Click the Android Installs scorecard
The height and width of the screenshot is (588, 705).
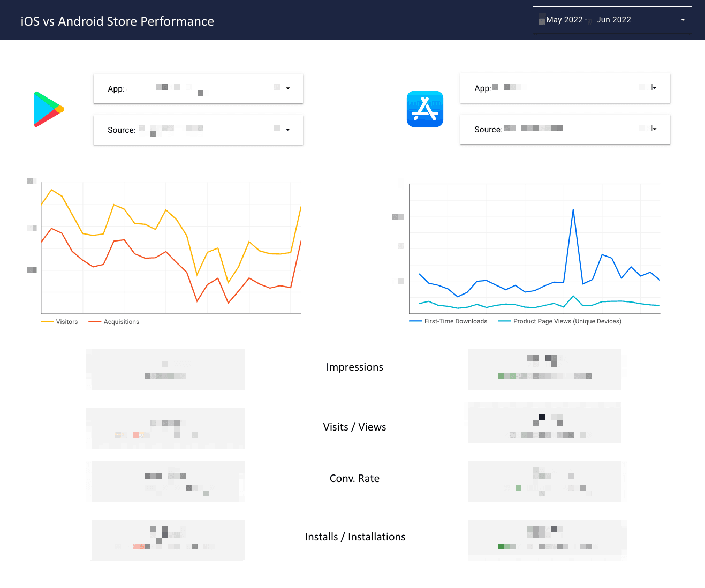pos(168,540)
